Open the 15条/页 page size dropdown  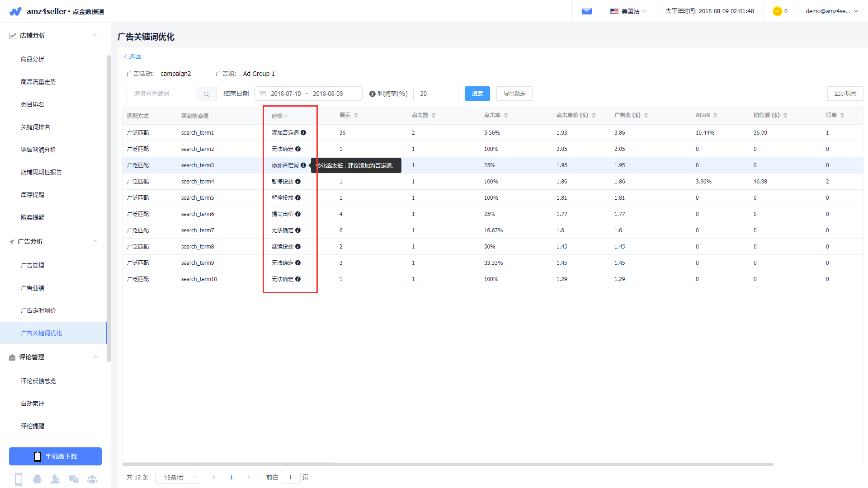pos(178,478)
